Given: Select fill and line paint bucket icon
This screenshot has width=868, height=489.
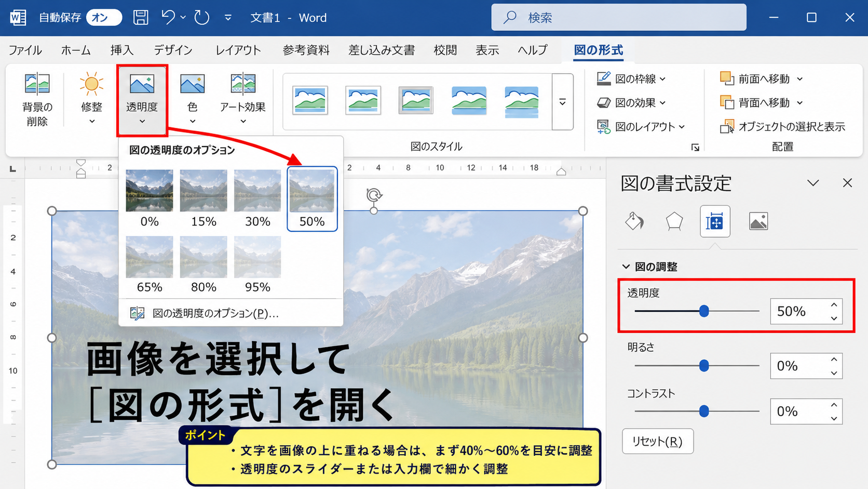Looking at the screenshot, I should pos(634,221).
